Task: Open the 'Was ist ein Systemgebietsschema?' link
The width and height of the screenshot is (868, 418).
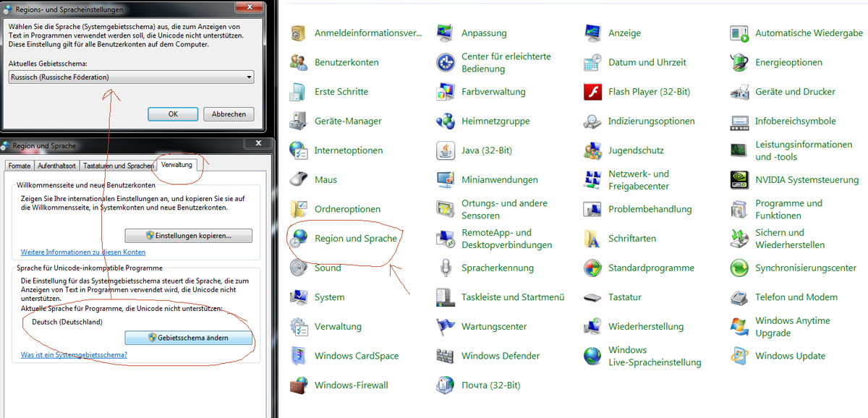Action: point(74,355)
